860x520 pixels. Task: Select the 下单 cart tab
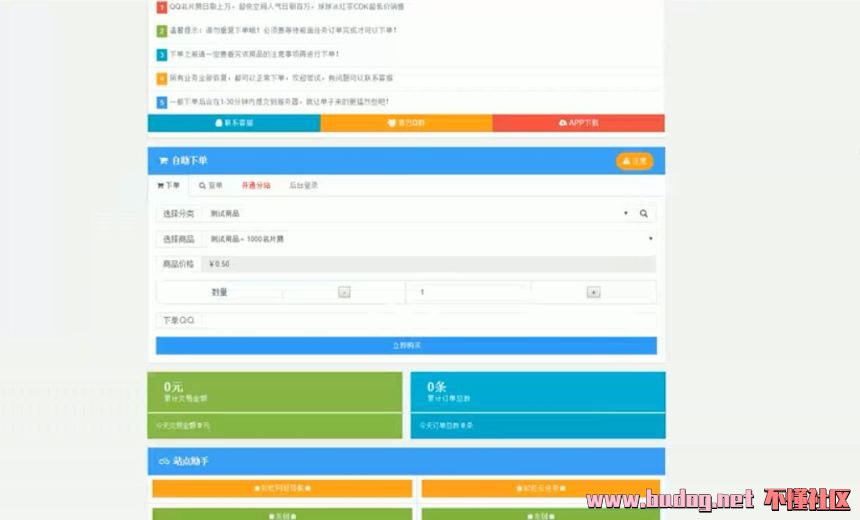(168, 185)
